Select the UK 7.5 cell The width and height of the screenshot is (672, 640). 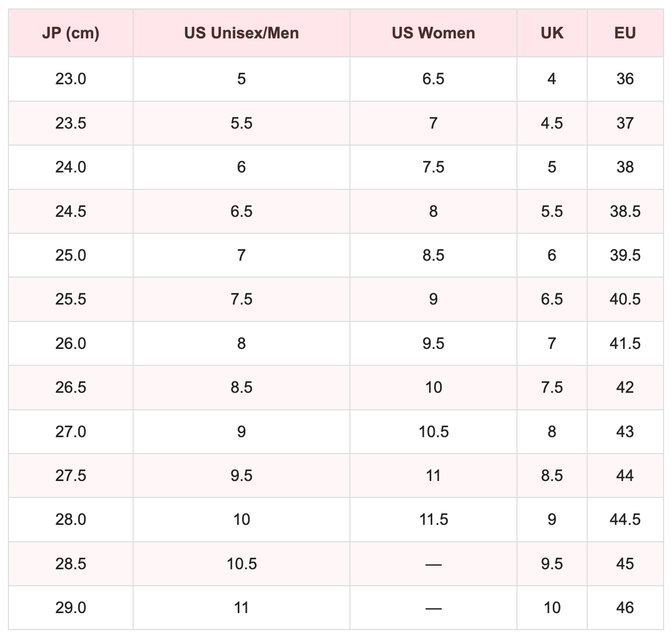point(552,387)
